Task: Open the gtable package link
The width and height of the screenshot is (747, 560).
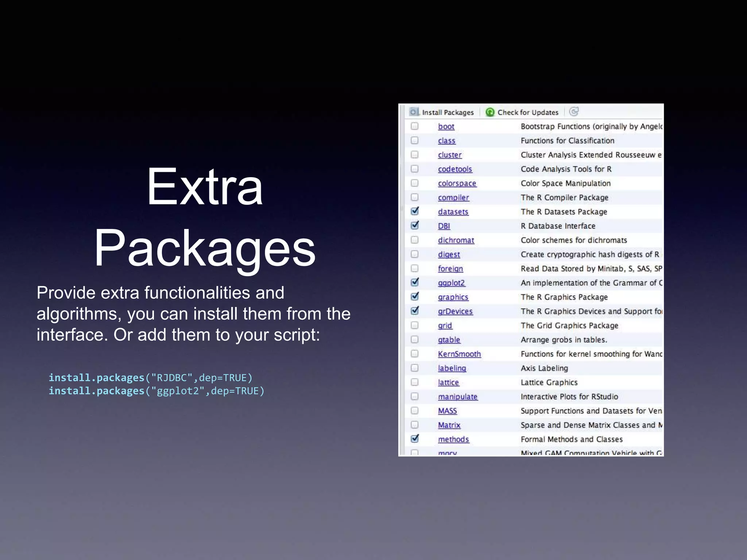Action: (x=449, y=340)
